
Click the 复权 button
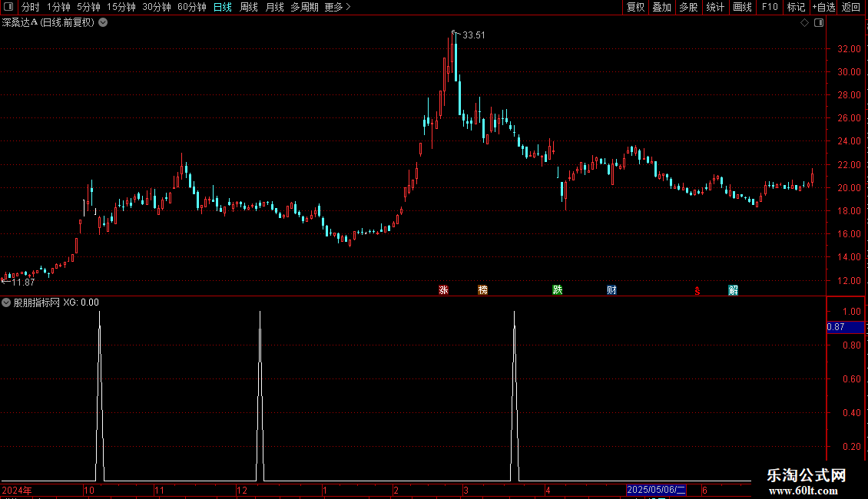pos(635,7)
